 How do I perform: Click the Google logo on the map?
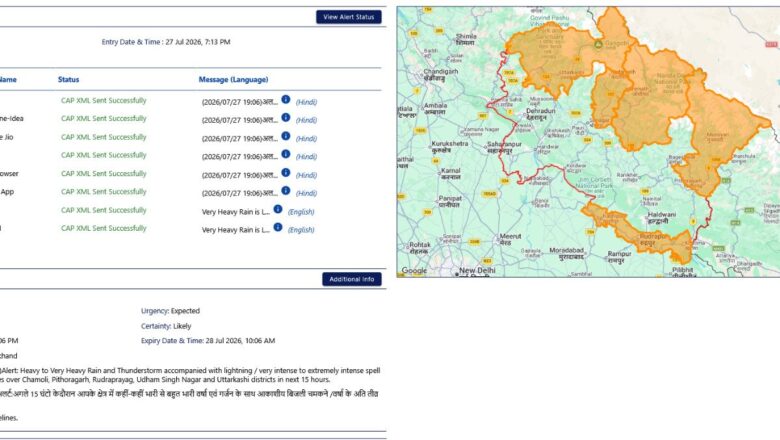click(414, 270)
